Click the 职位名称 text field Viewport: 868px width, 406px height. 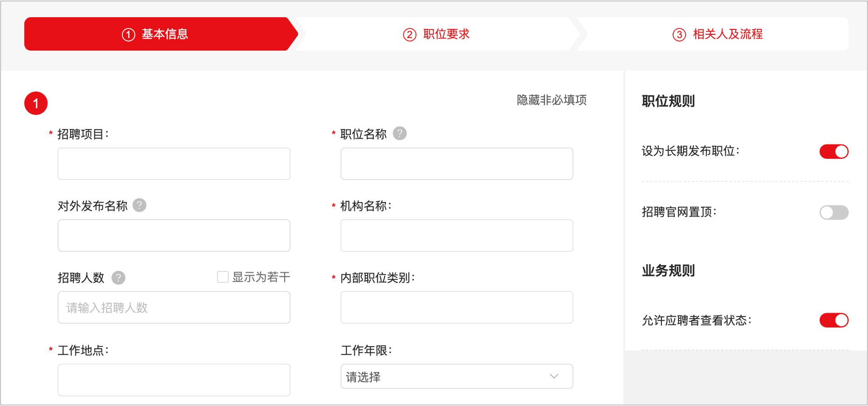[x=457, y=164]
